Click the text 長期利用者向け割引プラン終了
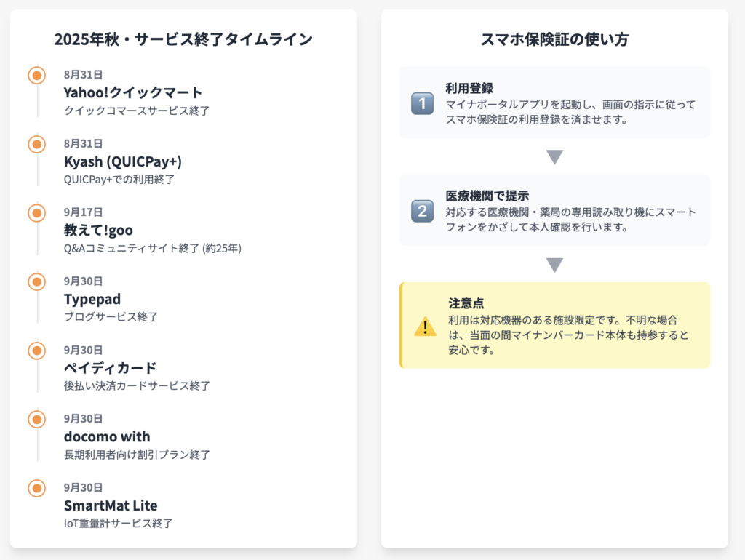 137,455
